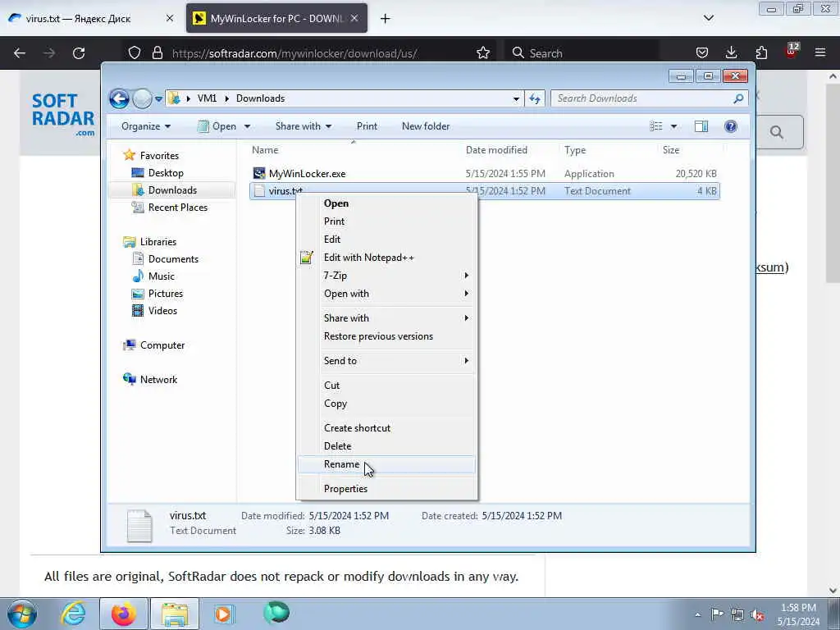The width and height of the screenshot is (840, 630).
Task: Open the recent locations arrow near back button
Action: (x=158, y=98)
